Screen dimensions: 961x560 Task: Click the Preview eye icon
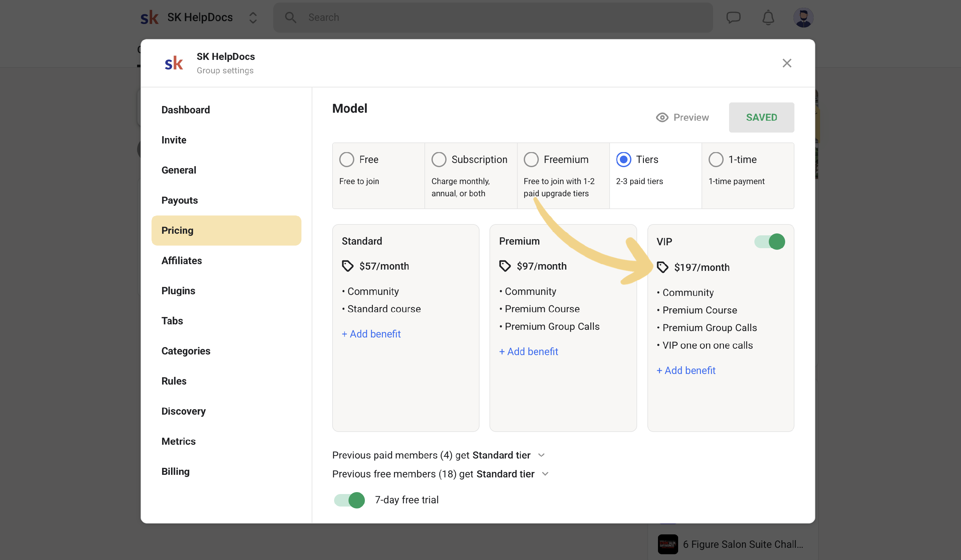[x=662, y=118]
